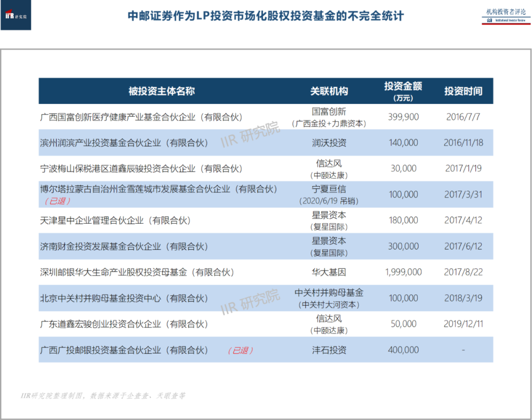Select the date 2017/3/31
The height and width of the screenshot is (420, 532).
coord(464,195)
